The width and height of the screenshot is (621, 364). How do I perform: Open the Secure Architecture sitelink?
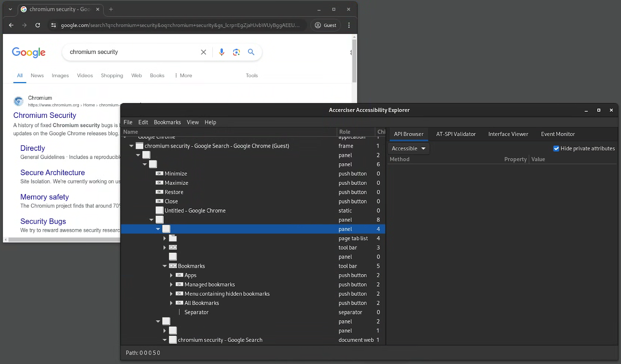(x=52, y=173)
